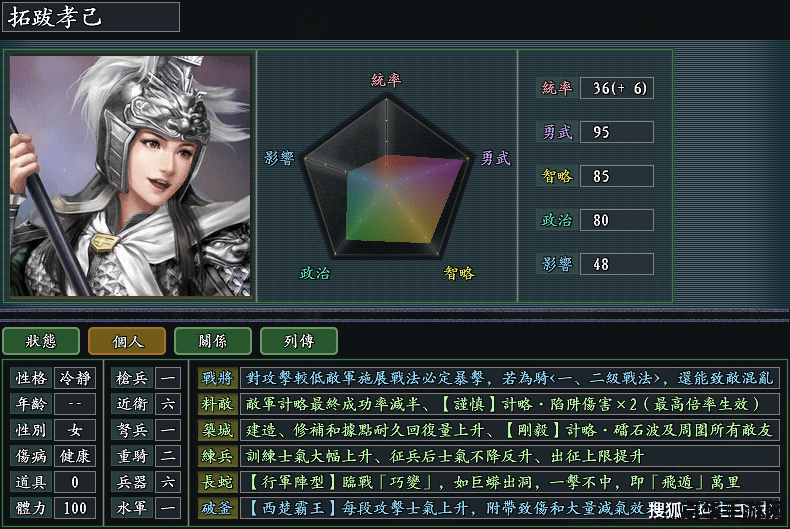Select the 築城 skill label
Screen dimensions: 790x529
coord(218,430)
